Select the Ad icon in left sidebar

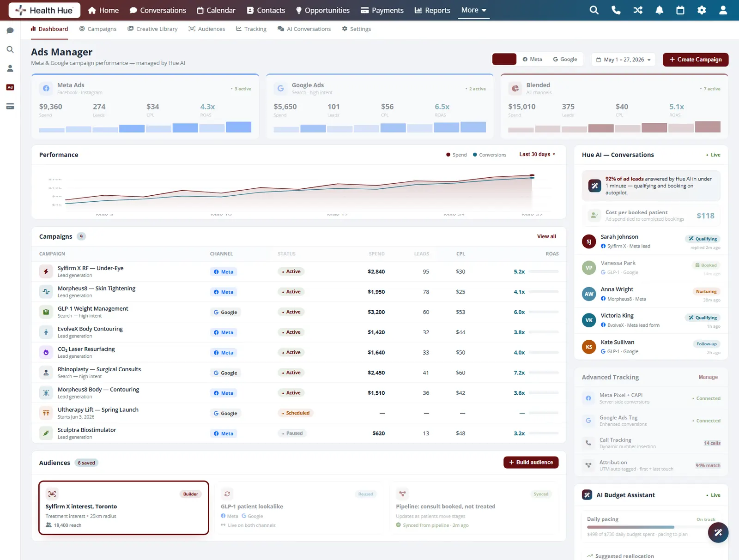[x=10, y=87]
